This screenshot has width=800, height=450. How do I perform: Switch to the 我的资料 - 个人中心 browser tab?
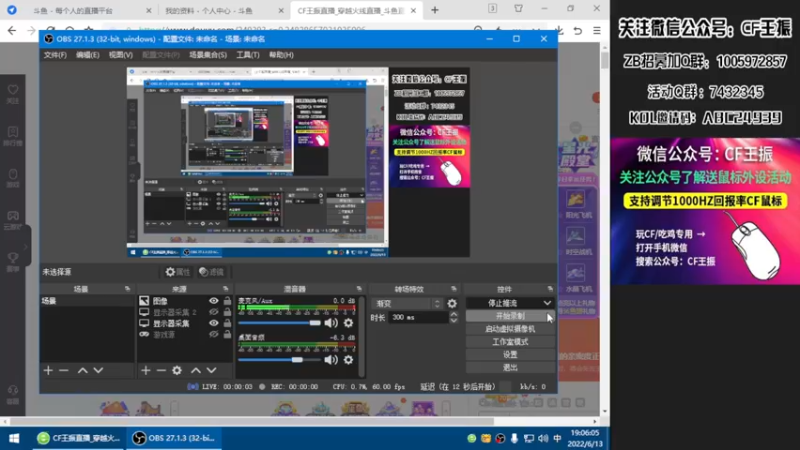click(x=223, y=10)
